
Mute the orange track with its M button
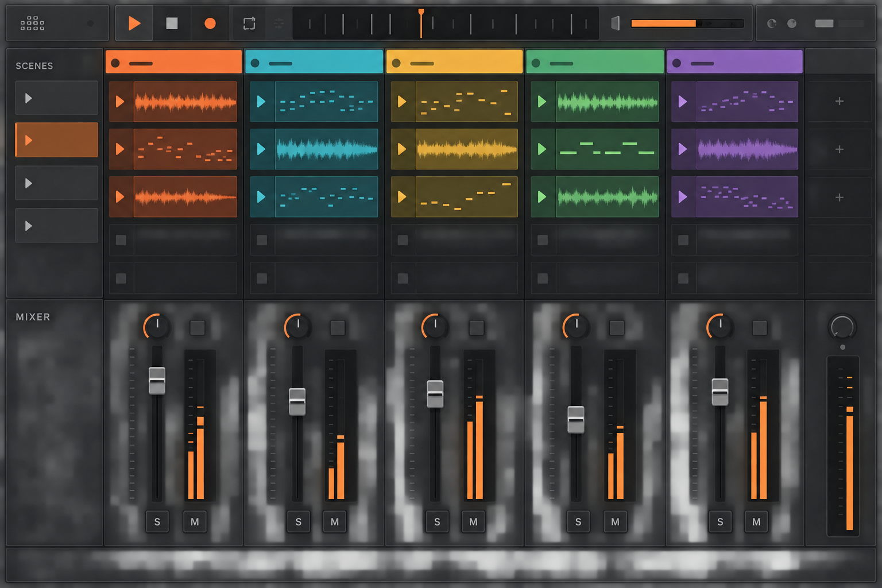tap(195, 522)
